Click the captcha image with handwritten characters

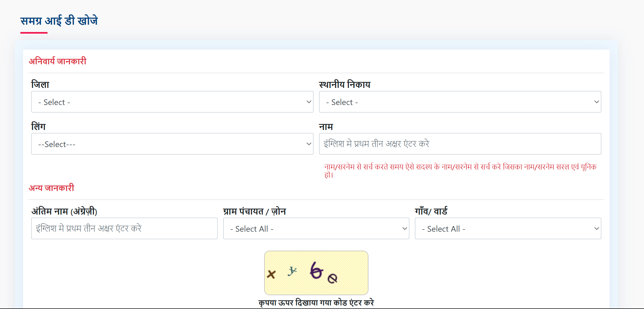pos(316,273)
